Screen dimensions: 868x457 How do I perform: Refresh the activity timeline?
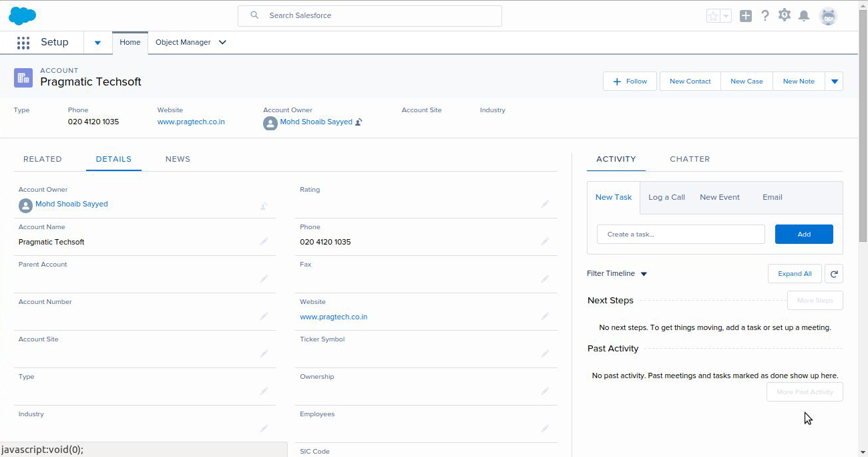[x=834, y=273]
